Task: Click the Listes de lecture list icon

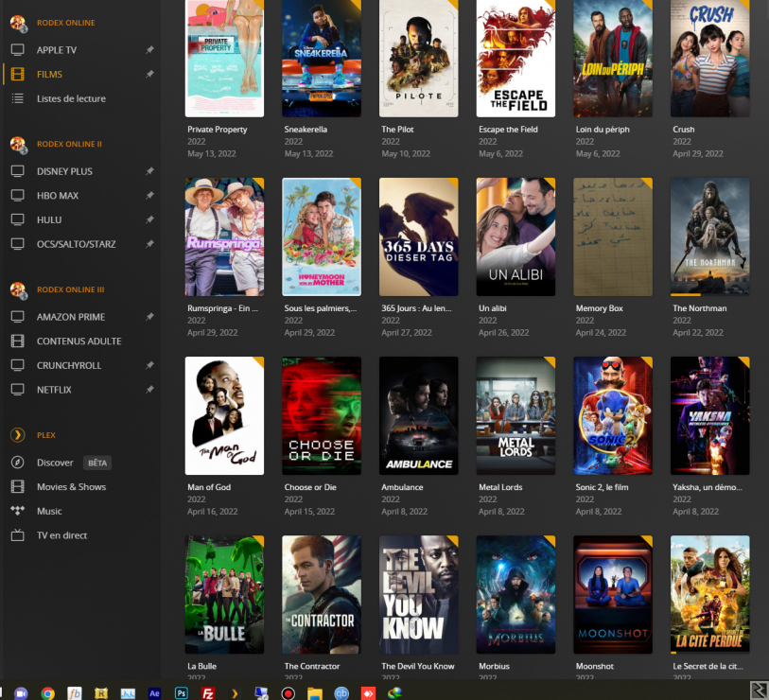Action: pos(17,98)
